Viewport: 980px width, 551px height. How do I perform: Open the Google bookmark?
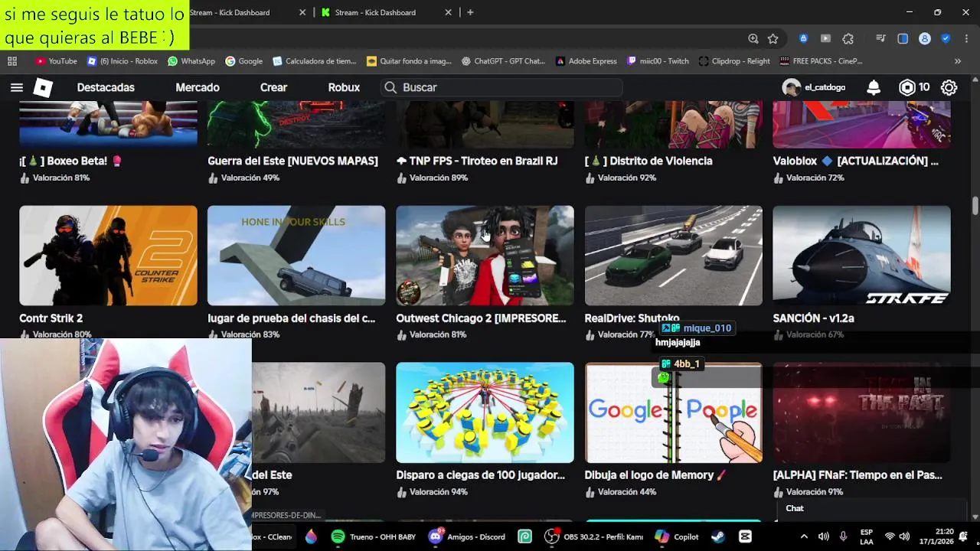click(x=243, y=61)
